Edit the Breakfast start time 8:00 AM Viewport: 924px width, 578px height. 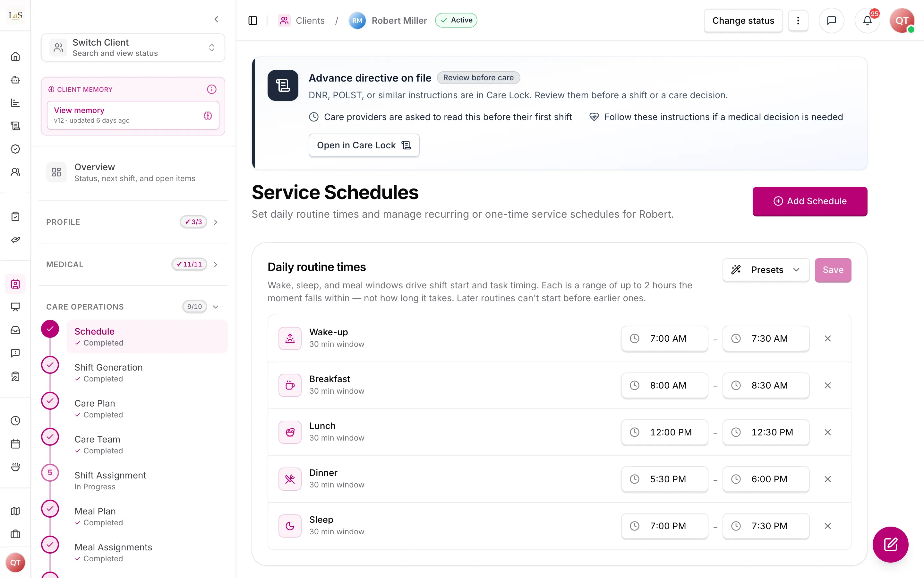click(664, 385)
